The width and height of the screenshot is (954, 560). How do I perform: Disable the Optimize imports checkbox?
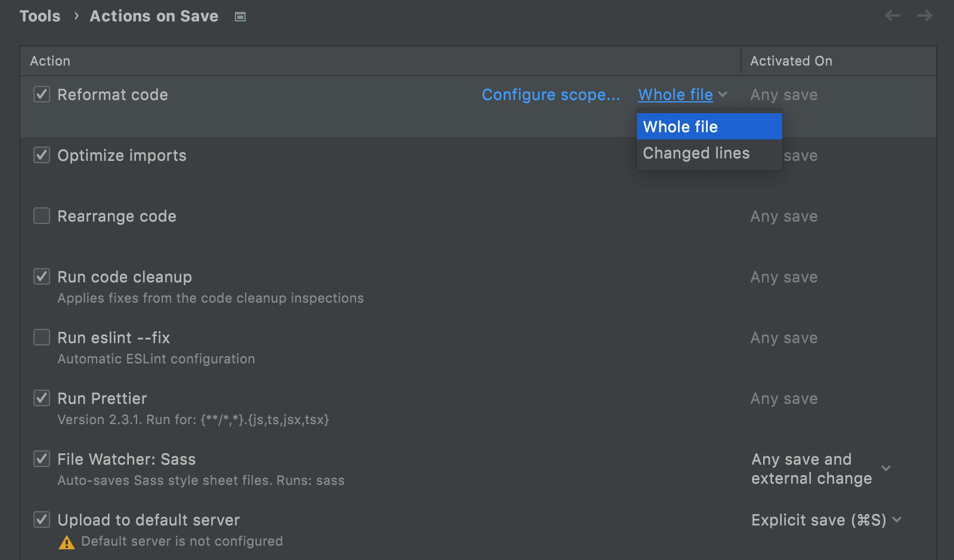coord(41,155)
